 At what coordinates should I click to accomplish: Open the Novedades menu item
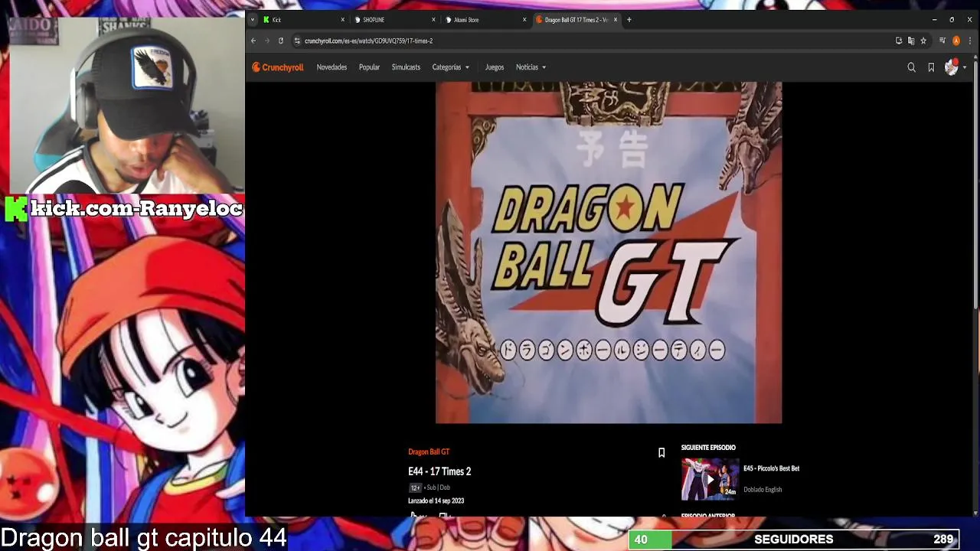[x=332, y=67]
